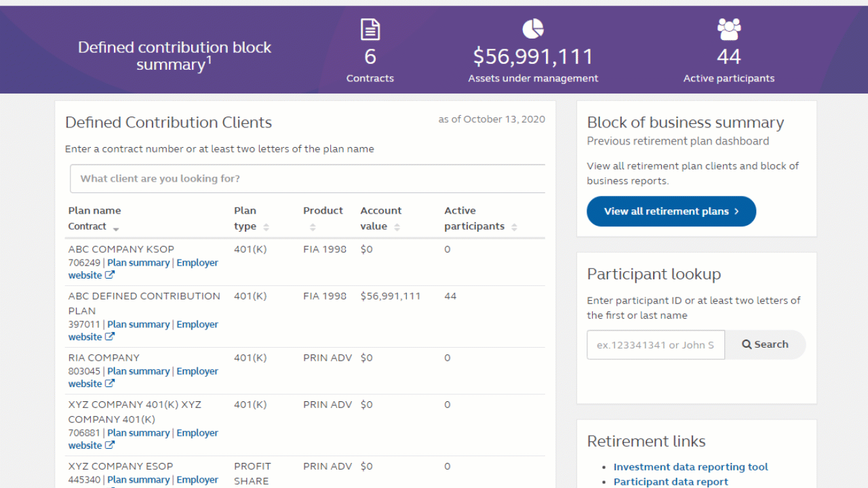The width and height of the screenshot is (868, 488).
Task: Focus the participant ID lookup input
Action: [655, 345]
